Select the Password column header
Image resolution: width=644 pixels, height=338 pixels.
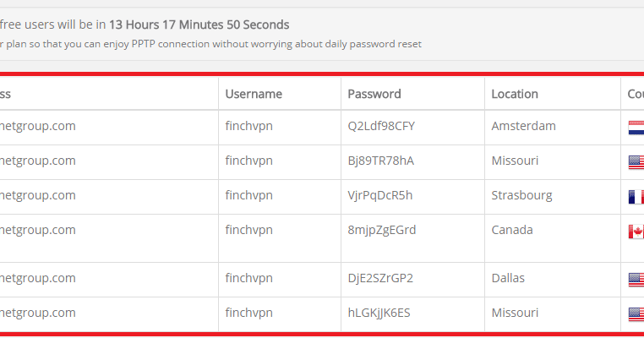[374, 94]
